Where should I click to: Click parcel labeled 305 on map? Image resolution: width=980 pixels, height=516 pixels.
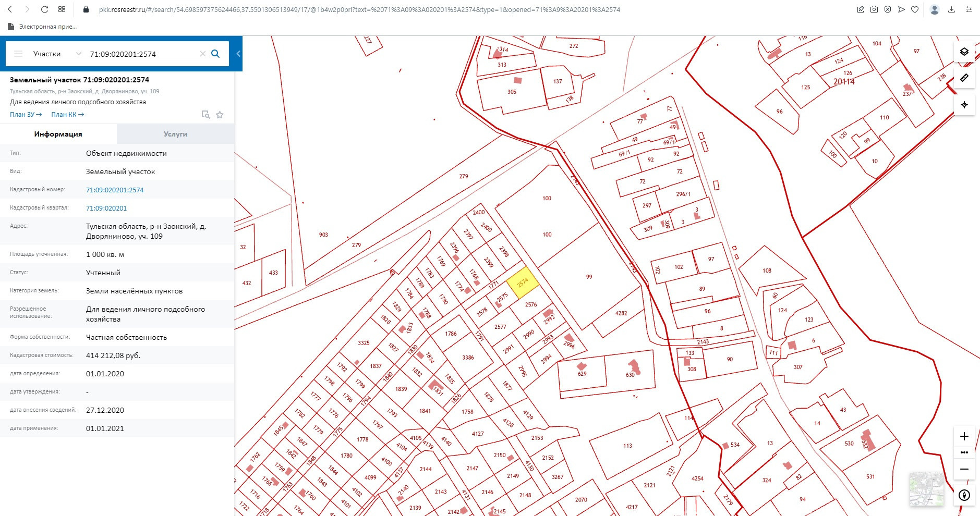[x=512, y=92]
